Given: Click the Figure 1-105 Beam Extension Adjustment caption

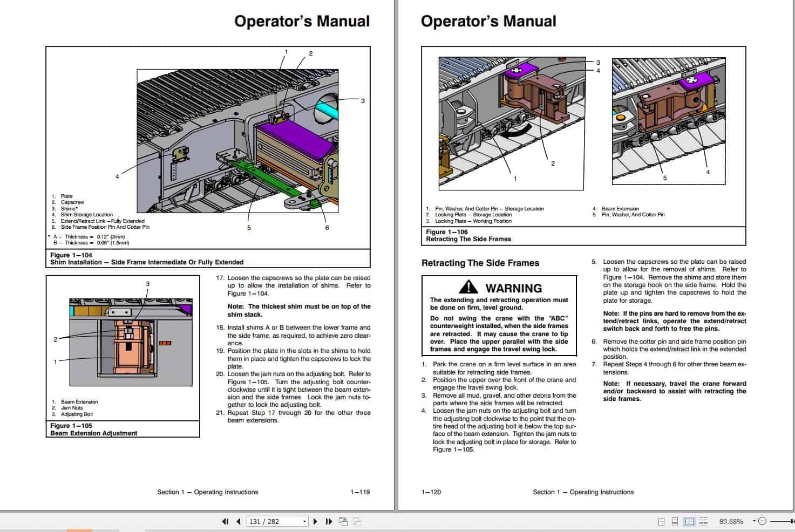Looking at the screenshot, I should (94, 429).
